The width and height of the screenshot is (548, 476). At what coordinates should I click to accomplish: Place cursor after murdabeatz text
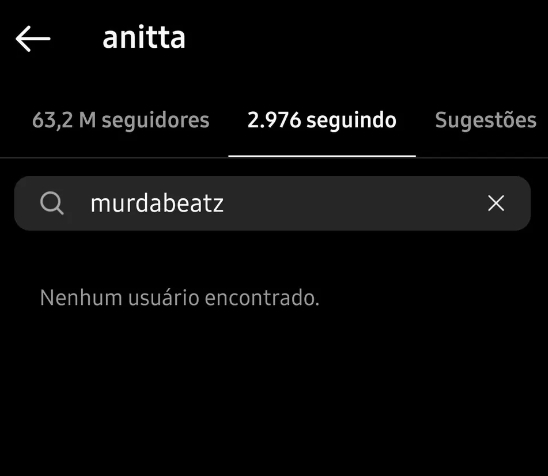tap(225, 203)
